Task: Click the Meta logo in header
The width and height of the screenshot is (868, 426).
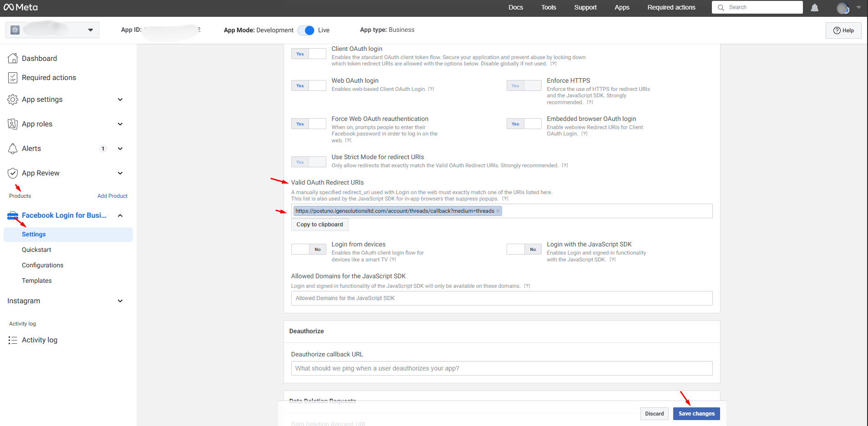Action: pos(21,7)
